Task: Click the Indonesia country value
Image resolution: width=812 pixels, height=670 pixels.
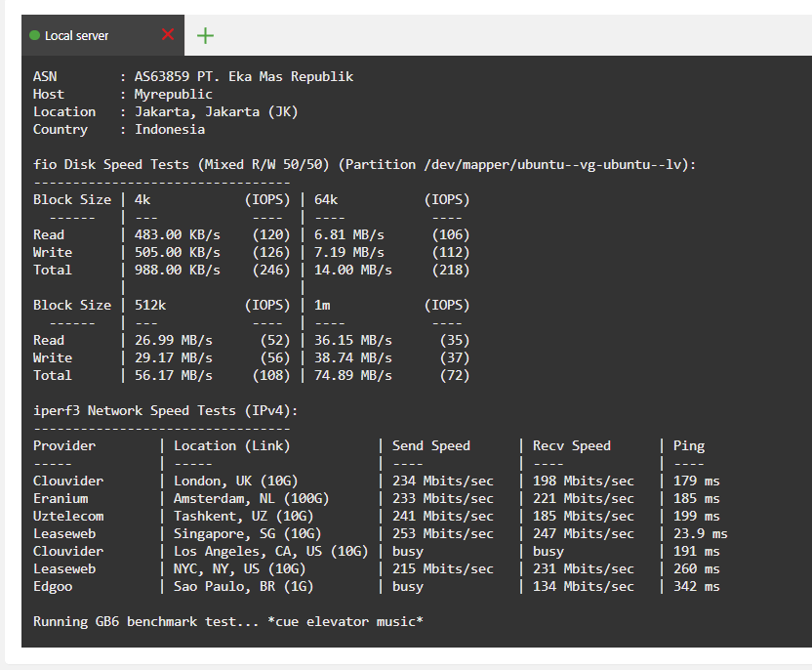Action: click(x=170, y=130)
